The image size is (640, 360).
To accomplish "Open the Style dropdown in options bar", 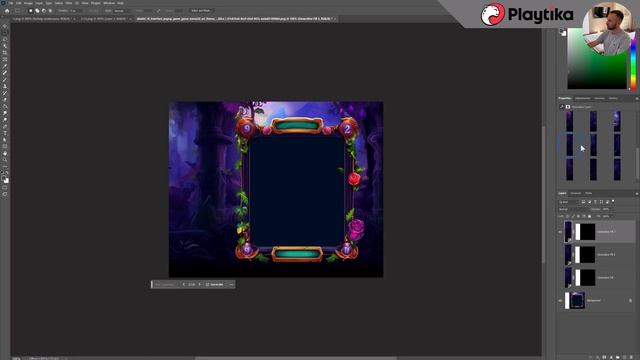I will coord(122,11).
